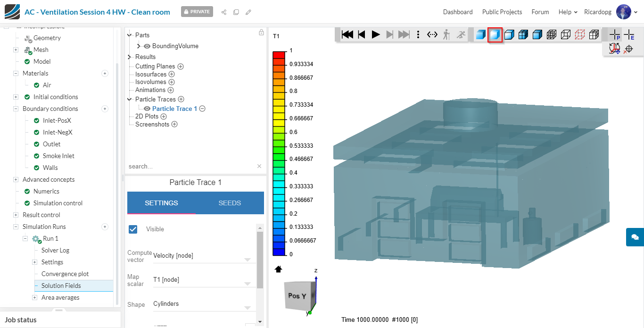Click the edit project title pencil

pyautogui.click(x=248, y=12)
